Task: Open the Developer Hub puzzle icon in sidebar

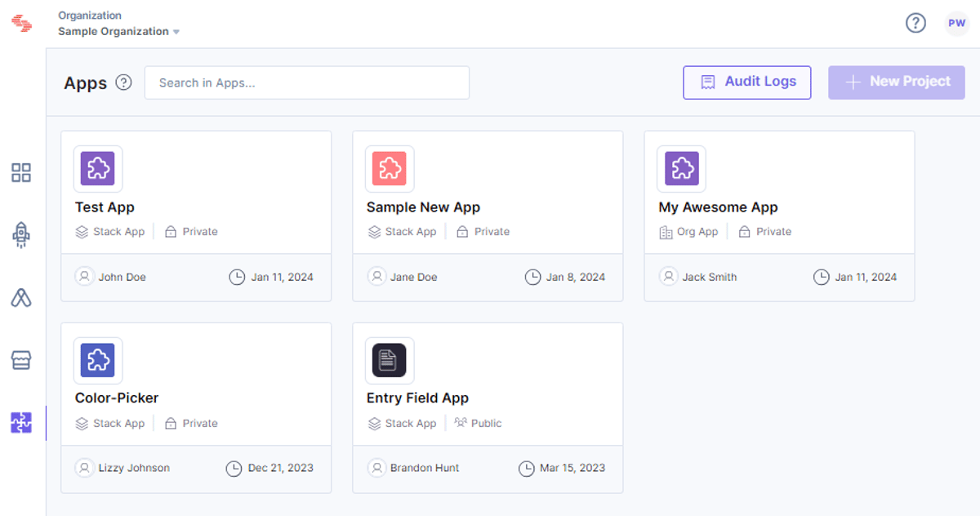Action: [21, 423]
